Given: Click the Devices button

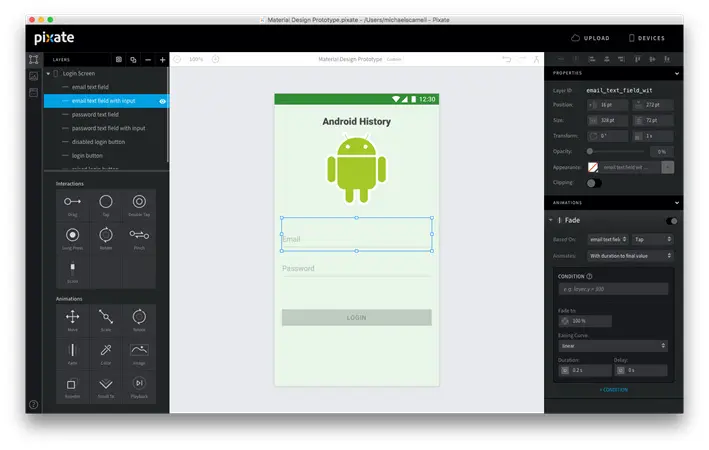Looking at the screenshot, I should [x=647, y=38].
